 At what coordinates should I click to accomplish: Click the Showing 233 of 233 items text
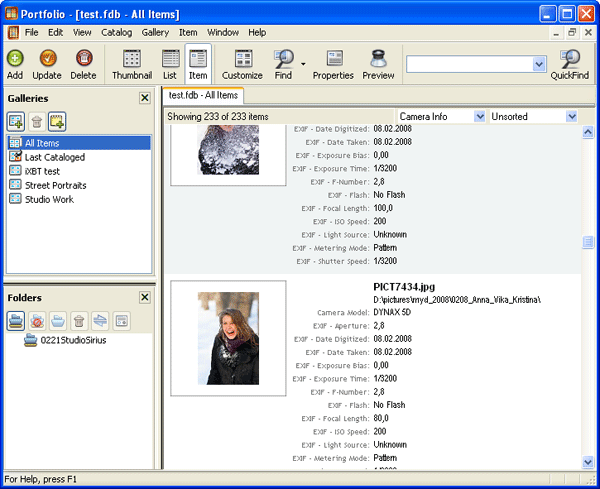218,117
